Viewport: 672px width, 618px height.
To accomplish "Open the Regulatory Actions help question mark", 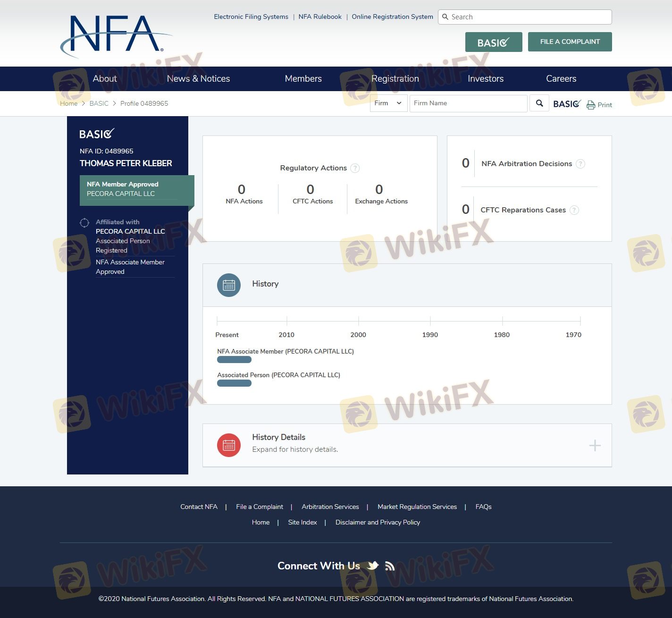I will (355, 168).
